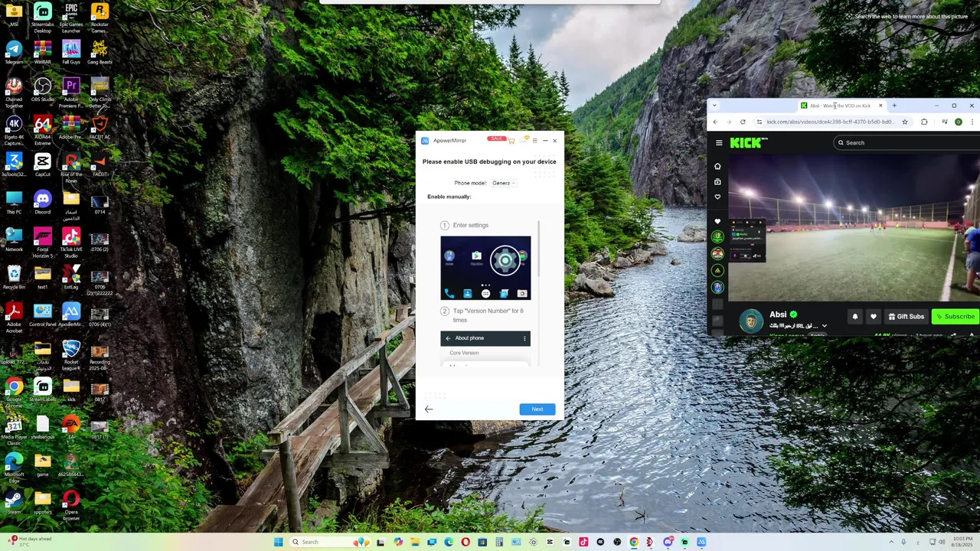The height and width of the screenshot is (551, 980).
Task: Open Forza Horizon 5 desktop icon
Action: point(42,243)
